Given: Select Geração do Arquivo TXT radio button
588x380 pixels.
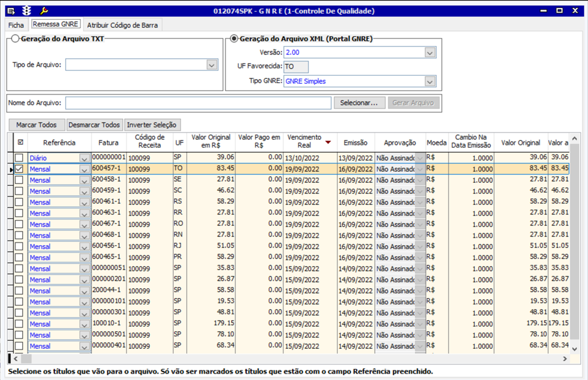Looking at the screenshot, I should point(15,39).
